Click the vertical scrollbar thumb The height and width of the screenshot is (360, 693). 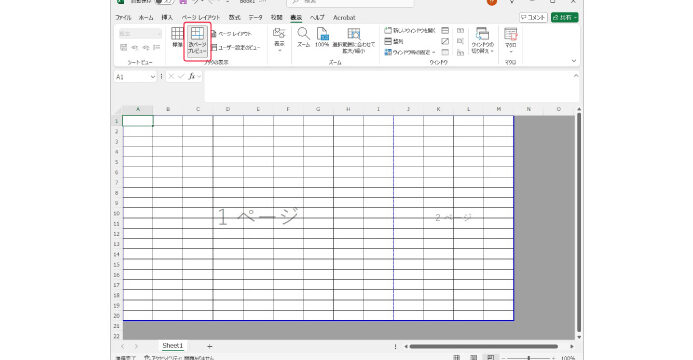tap(579, 222)
